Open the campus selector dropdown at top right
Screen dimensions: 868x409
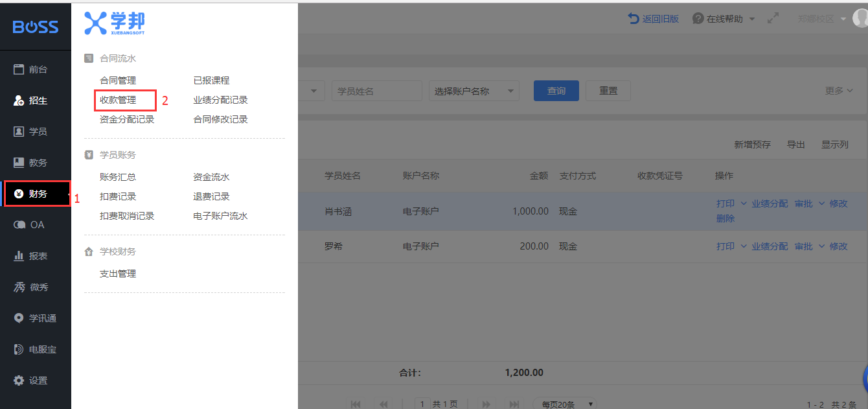[822, 19]
